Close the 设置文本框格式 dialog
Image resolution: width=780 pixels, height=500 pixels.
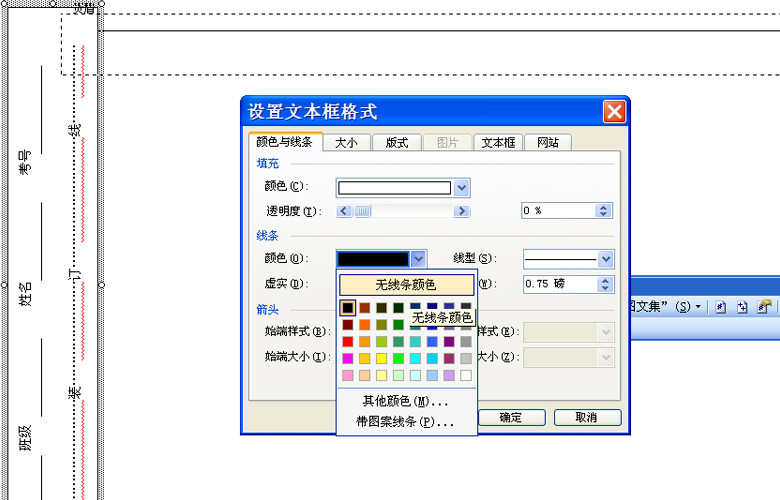(x=614, y=111)
